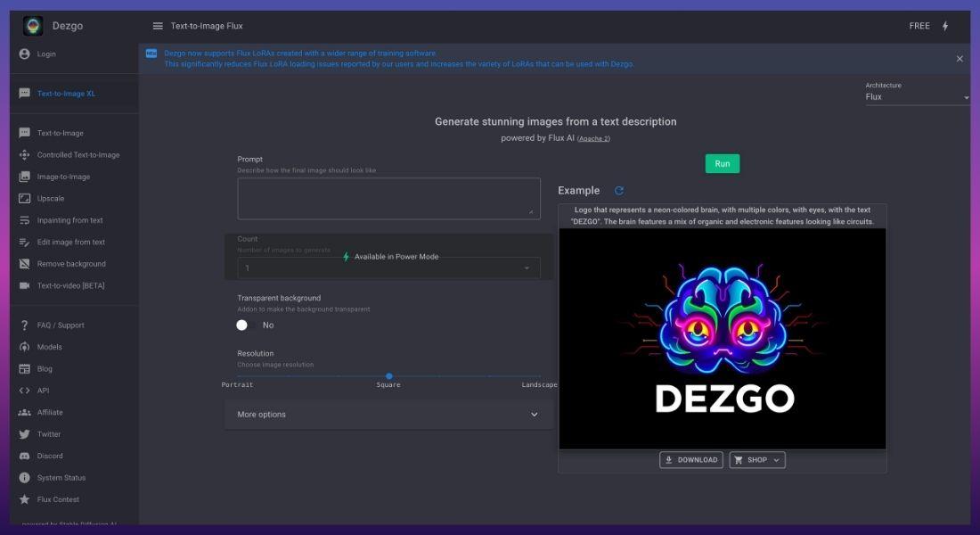
Task: Click the API code brackets icon
Action: pyautogui.click(x=24, y=391)
